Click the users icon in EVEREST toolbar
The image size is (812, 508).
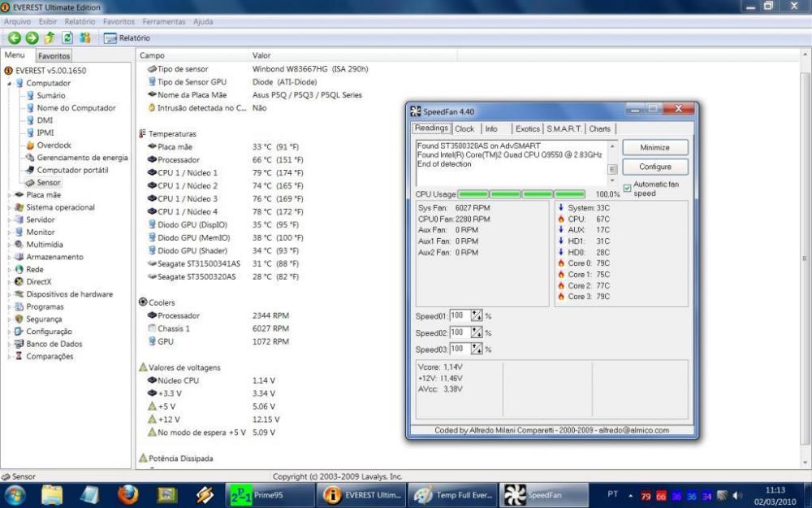point(85,38)
